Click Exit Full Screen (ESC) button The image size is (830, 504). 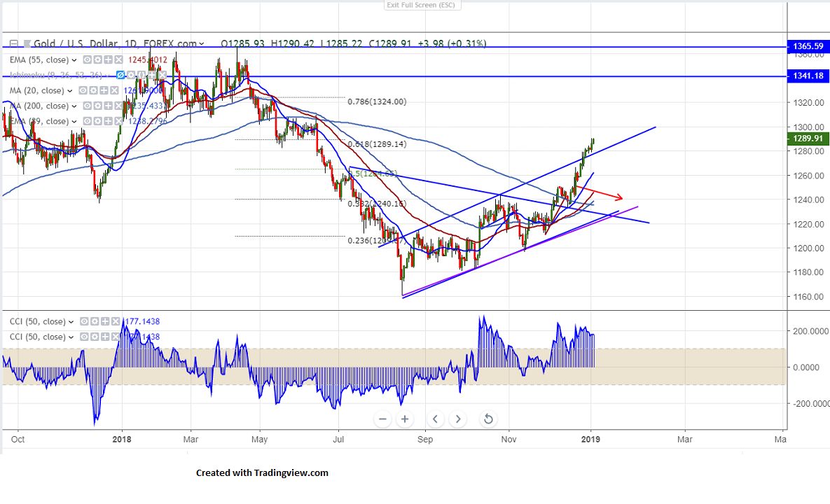422,6
